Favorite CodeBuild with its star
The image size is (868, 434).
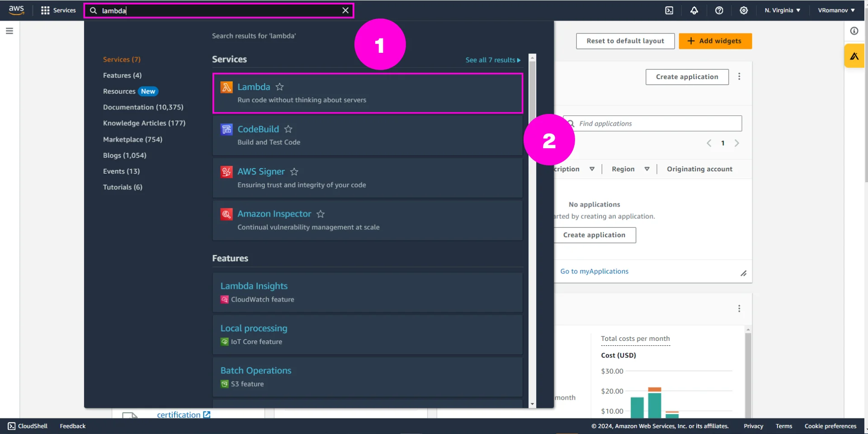[288, 129]
